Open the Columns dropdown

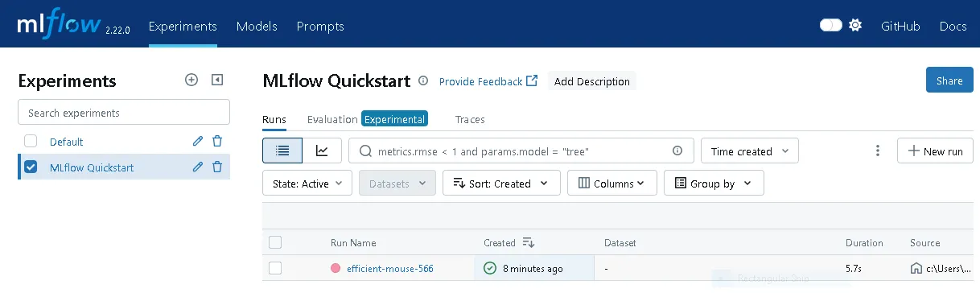(x=611, y=184)
